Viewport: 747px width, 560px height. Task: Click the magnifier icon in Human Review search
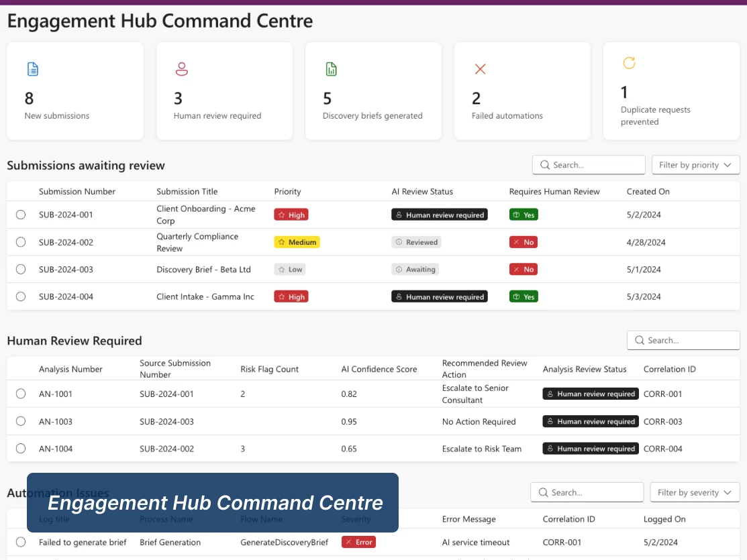(640, 341)
